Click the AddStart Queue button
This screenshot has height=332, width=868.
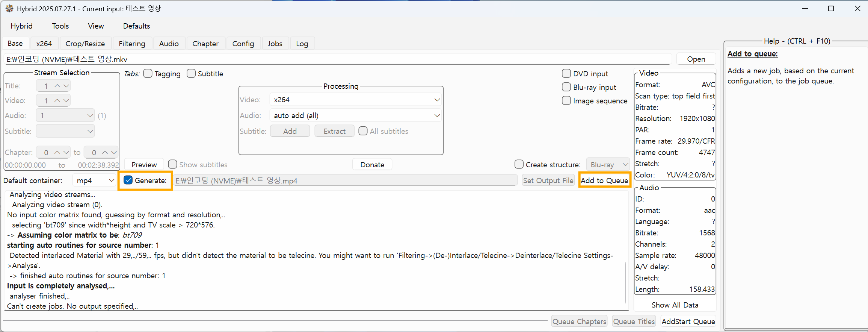688,321
